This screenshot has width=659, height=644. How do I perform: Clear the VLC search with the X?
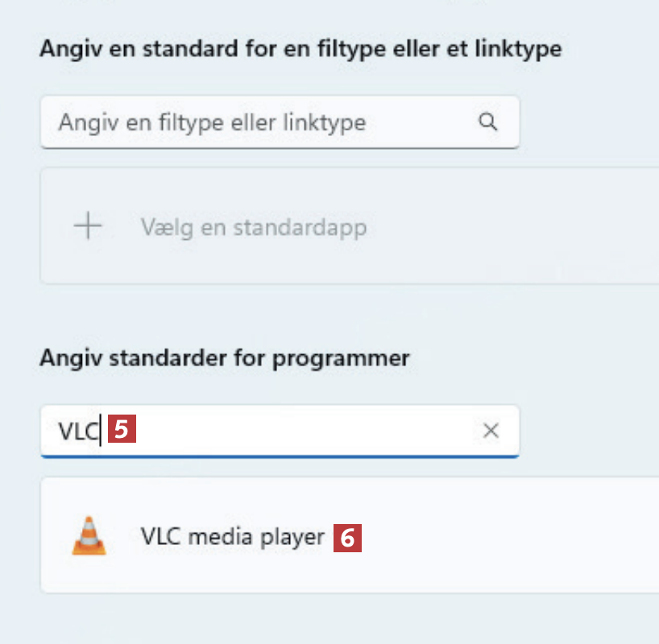coord(491,431)
